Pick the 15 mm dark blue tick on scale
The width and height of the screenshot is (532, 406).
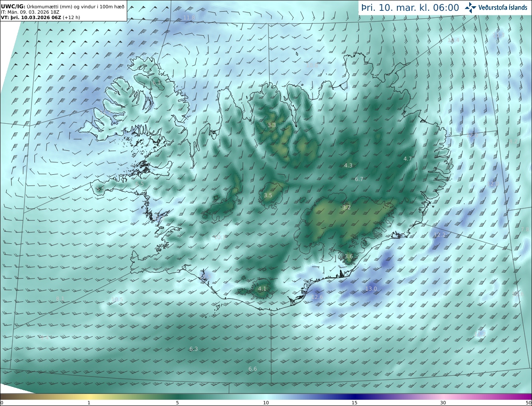355,403
